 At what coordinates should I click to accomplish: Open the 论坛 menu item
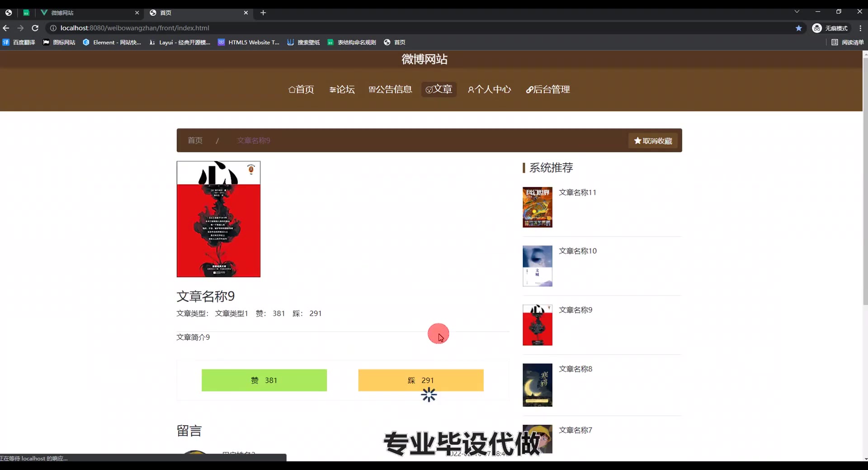pyautogui.click(x=342, y=89)
